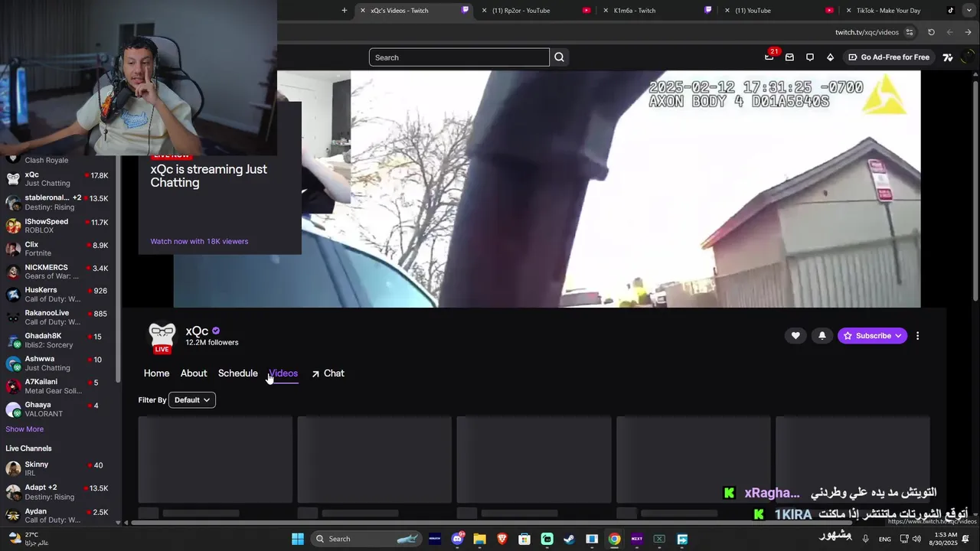Open user profile avatar menu
Image resolution: width=980 pixels, height=551 pixels.
click(967, 57)
